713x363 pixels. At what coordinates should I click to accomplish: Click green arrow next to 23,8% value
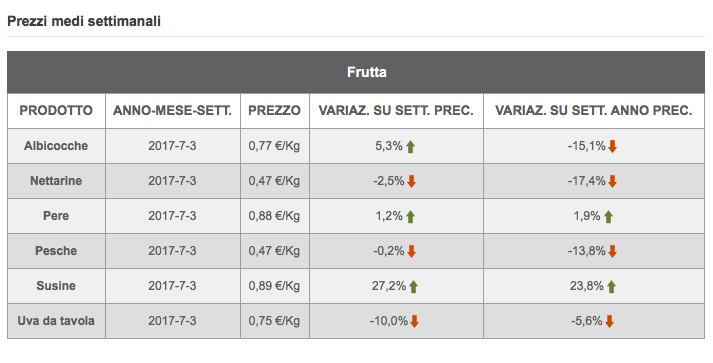611,287
